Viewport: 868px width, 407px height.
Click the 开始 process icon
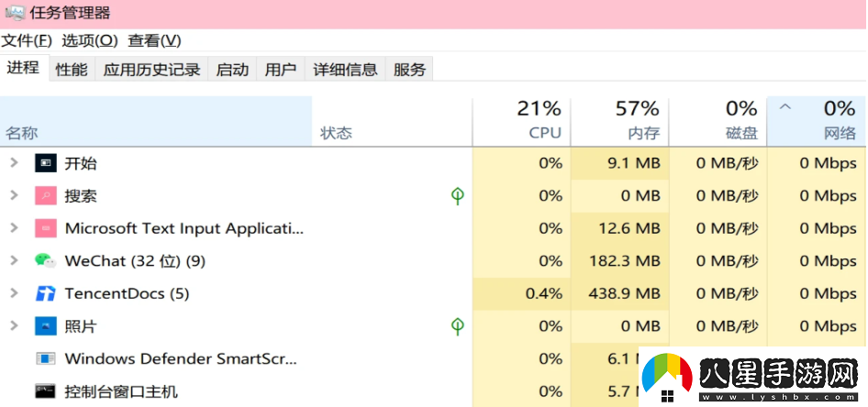coord(45,163)
